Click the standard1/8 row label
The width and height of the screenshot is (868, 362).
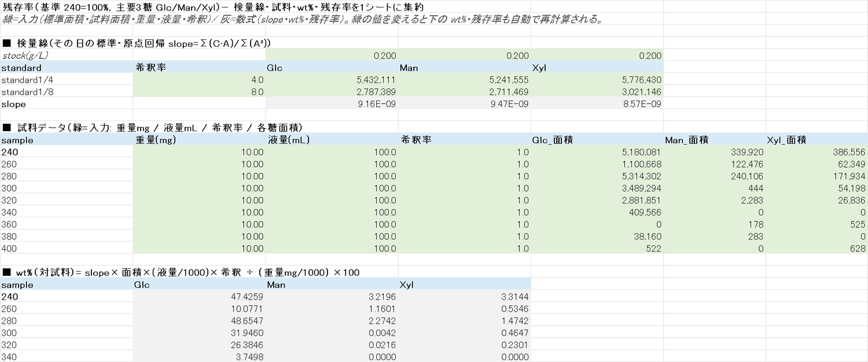pyautogui.click(x=66, y=92)
